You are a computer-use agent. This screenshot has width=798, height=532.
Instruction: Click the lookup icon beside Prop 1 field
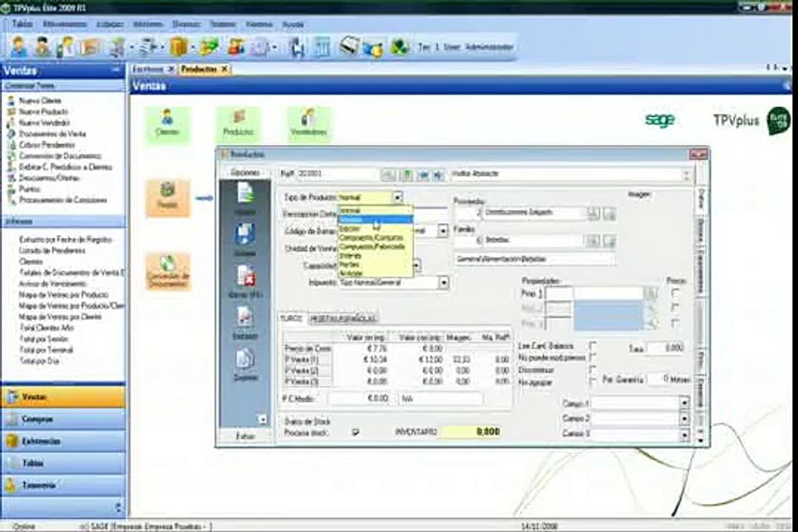pos(651,293)
